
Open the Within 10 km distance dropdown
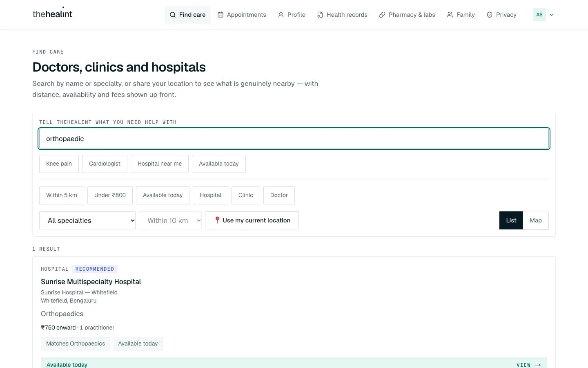point(170,220)
